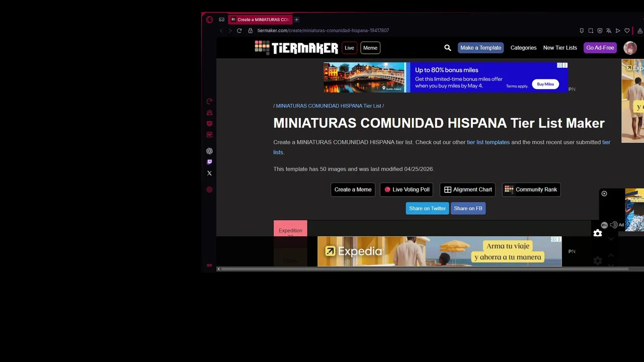The height and width of the screenshot is (362, 644).
Task: Open MINIATURAS COMUNIDAD HISPANA Tier List breadcrumb
Action: tap(329, 106)
